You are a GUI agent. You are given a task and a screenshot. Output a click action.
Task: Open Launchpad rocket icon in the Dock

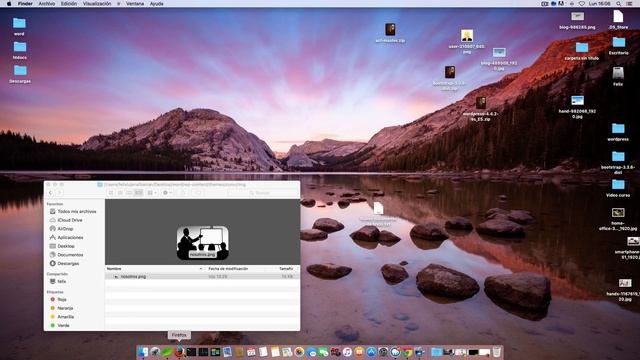tap(155, 352)
